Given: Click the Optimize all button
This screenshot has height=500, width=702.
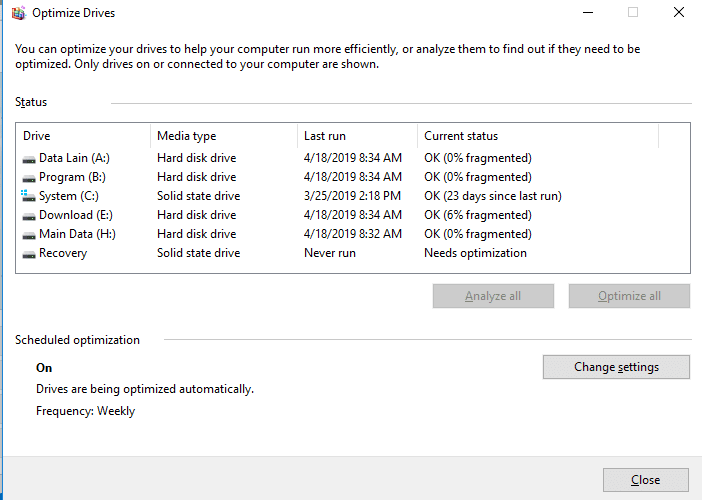Looking at the screenshot, I should [629, 296].
